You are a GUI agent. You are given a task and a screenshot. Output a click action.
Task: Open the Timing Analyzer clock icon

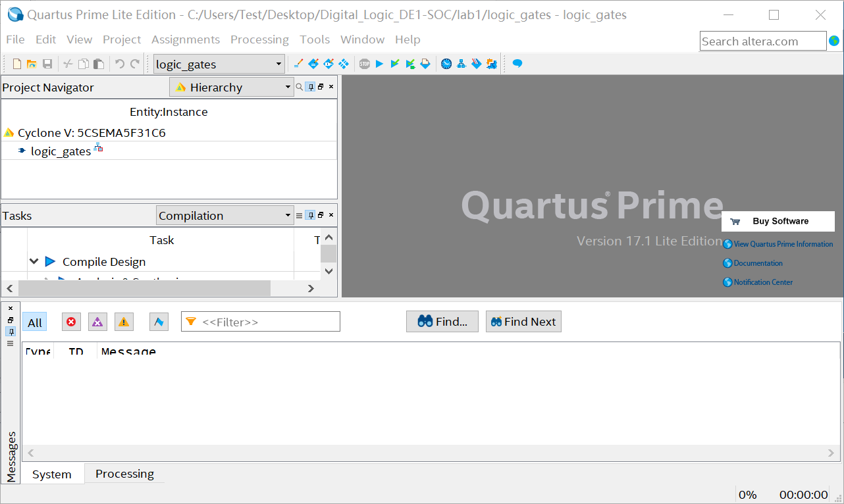coord(446,64)
